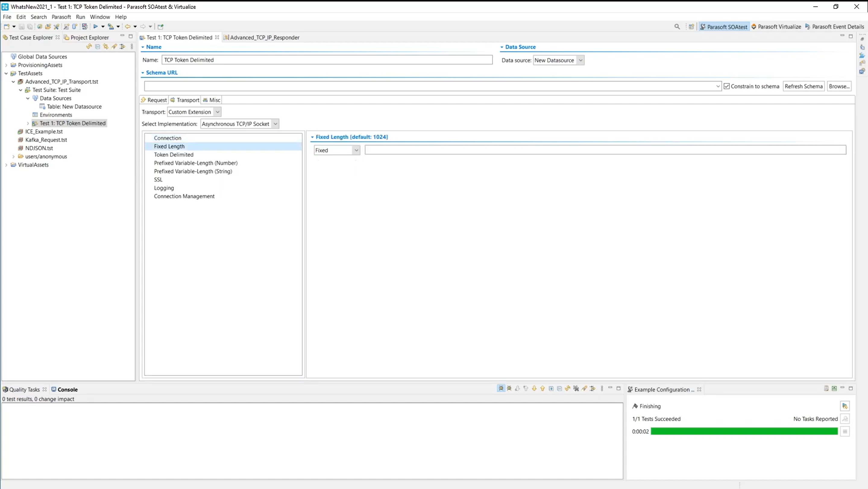The image size is (868, 489).
Task: Switch to the Request tab
Action: click(x=154, y=100)
